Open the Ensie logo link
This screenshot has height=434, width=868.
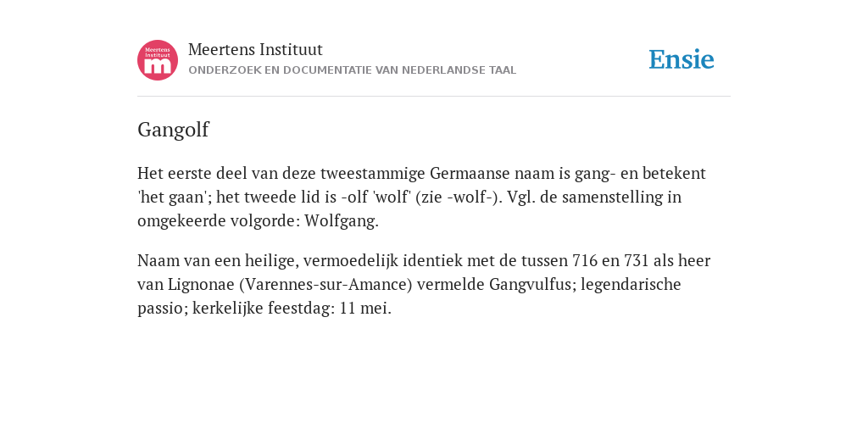tap(682, 60)
